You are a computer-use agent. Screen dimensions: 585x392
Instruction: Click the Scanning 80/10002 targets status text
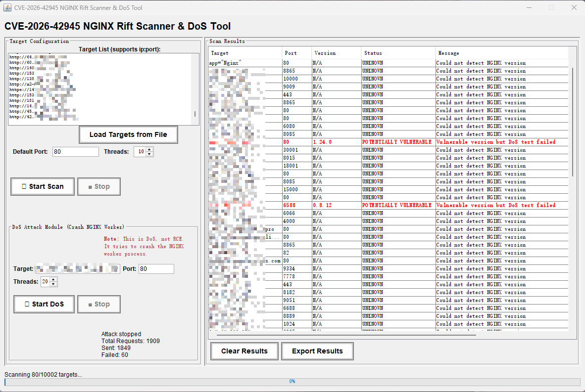click(43, 375)
